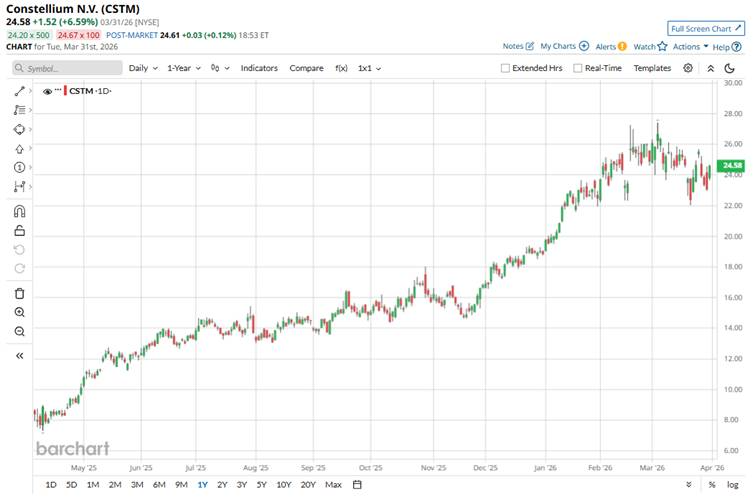Delete drawings with the trash icon
753x499 pixels.
(x=19, y=293)
